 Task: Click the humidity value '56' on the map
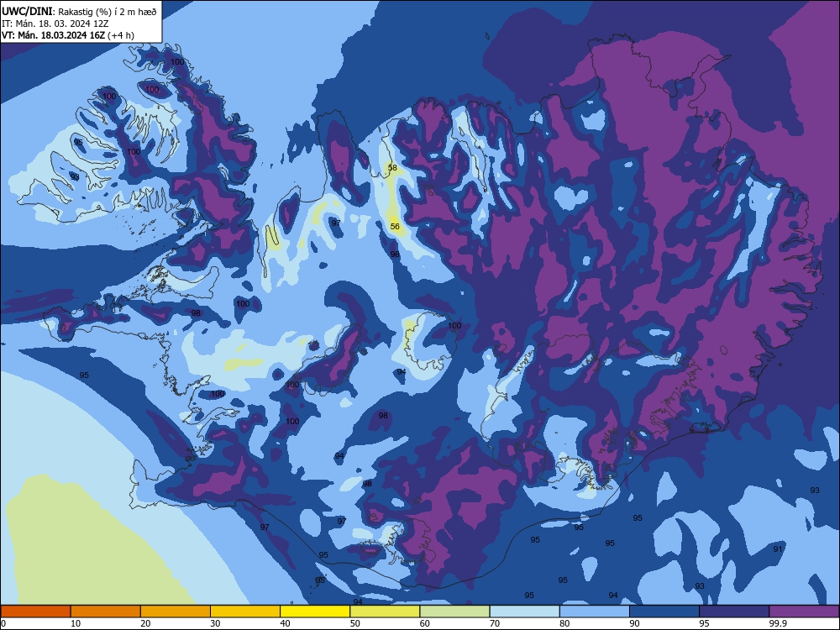tap(395, 227)
